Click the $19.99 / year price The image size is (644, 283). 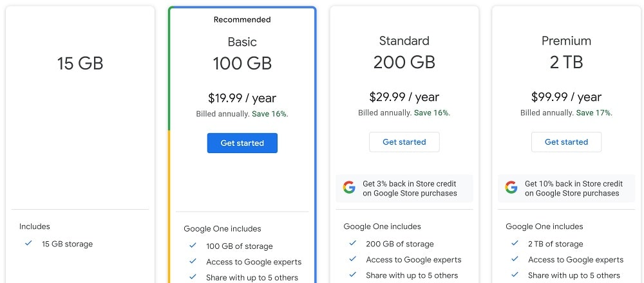coord(242,98)
